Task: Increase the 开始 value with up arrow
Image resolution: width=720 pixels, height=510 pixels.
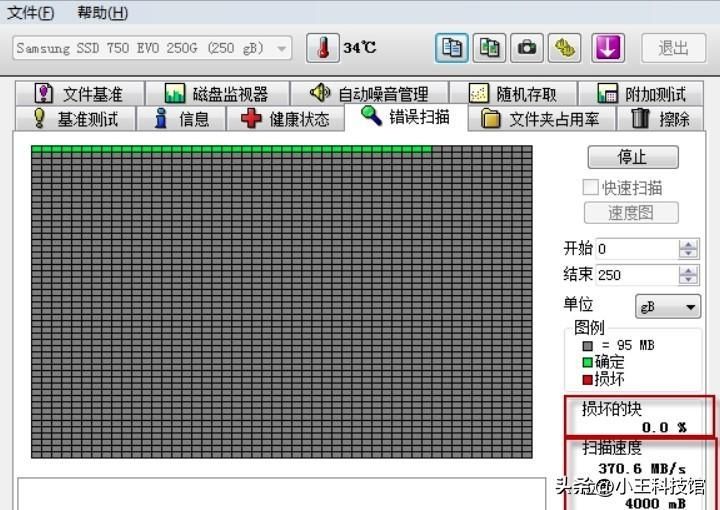Action: pos(688,244)
